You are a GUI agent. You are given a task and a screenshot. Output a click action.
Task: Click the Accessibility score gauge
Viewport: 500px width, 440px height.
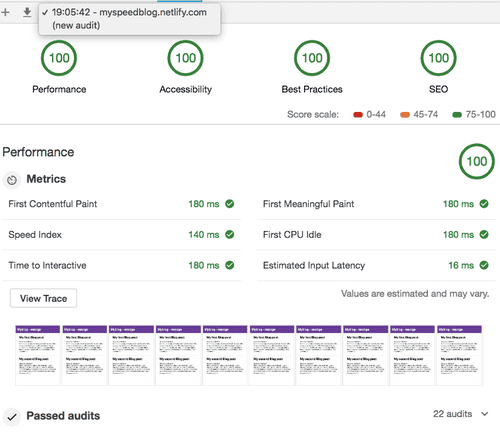tap(185, 58)
